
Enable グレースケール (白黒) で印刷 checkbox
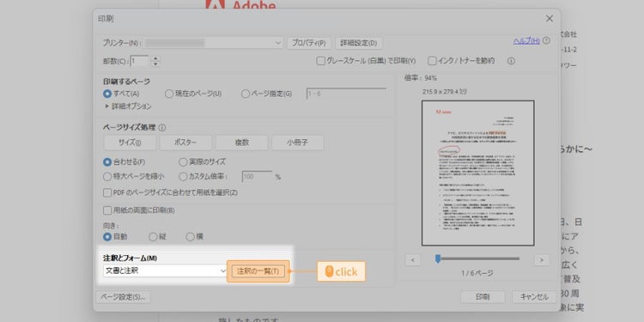(320, 61)
